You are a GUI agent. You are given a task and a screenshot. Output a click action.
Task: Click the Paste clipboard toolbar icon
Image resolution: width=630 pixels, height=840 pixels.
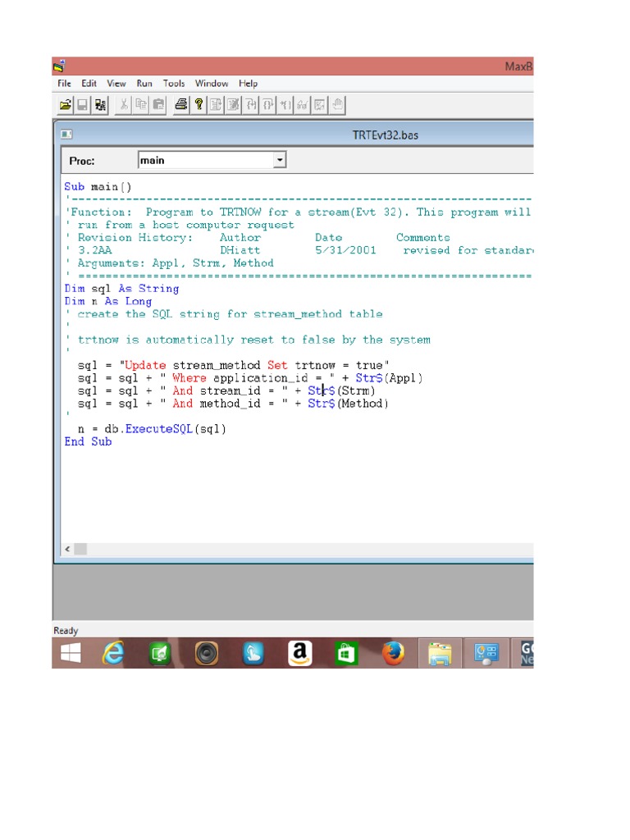158,105
